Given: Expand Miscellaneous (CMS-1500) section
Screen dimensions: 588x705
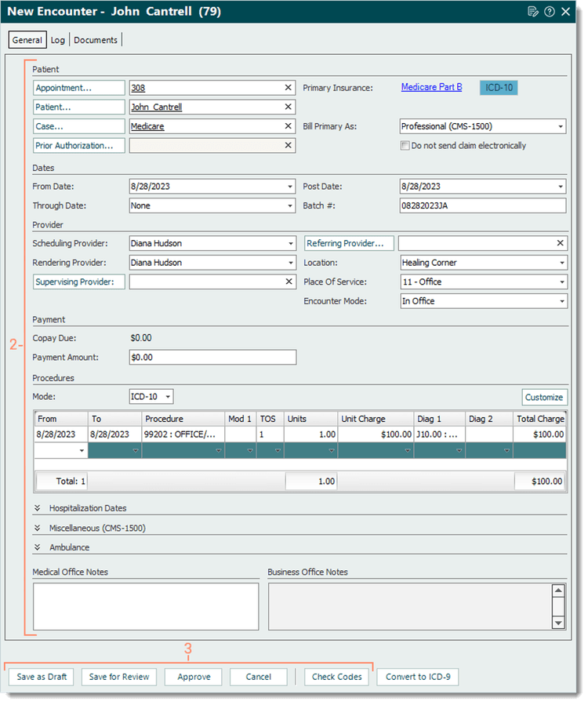Looking at the screenshot, I should click(x=38, y=528).
